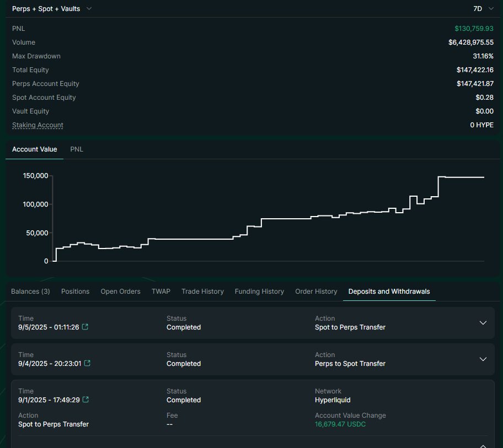Open the 7D time range dropdown
This screenshot has width=503, height=448.
(x=483, y=9)
